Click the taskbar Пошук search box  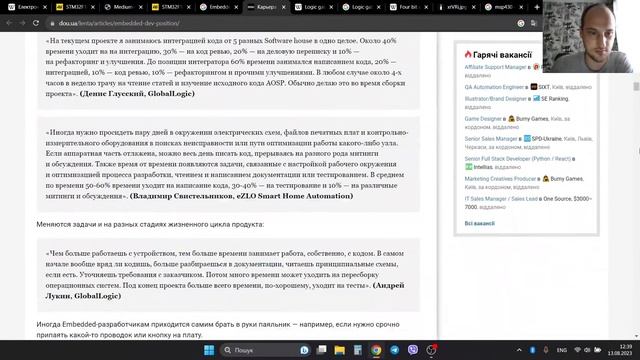pos(265,350)
